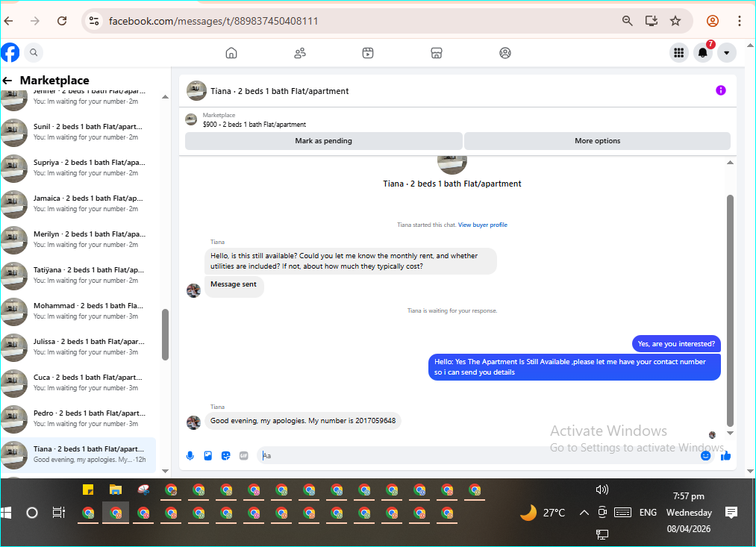The width and height of the screenshot is (756, 547).
Task: Open Pedro conversation in list
Action: tap(78, 419)
